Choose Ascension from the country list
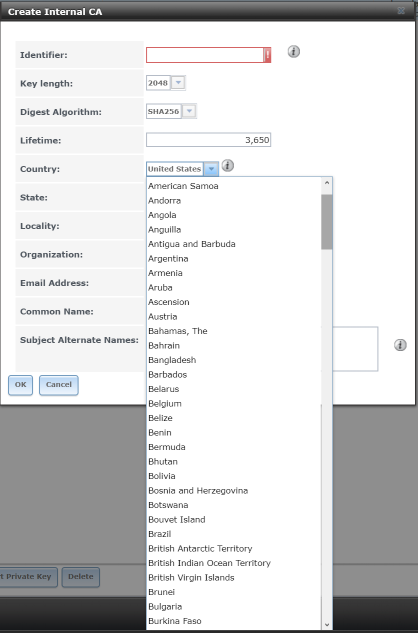The width and height of the screenshot is (418, 633). (x=234, y=302)
